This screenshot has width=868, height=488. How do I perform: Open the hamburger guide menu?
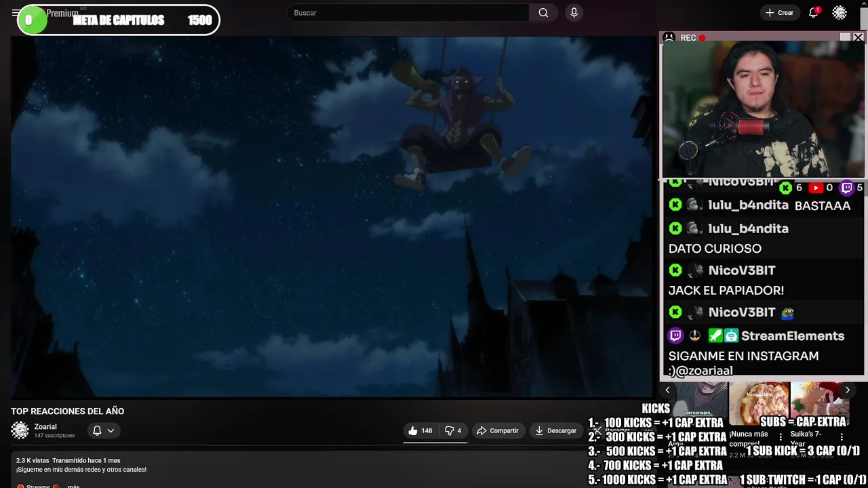[x=15, y=13]
